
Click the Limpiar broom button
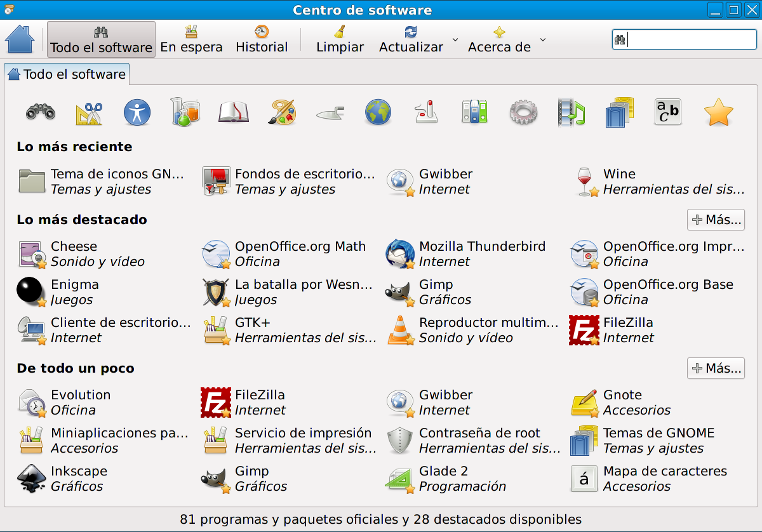coord(340,39)
